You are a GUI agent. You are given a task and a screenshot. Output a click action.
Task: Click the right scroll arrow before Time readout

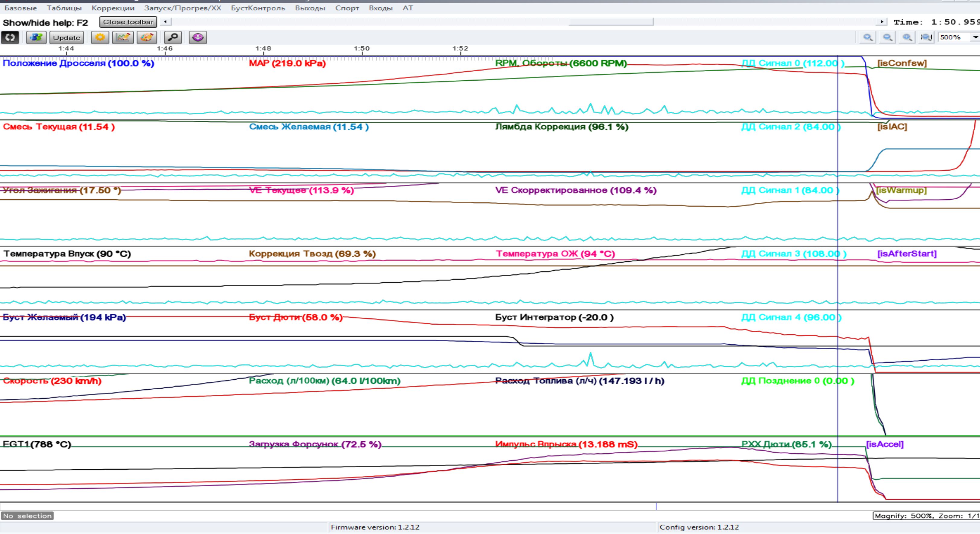click(x=882, y=22)
